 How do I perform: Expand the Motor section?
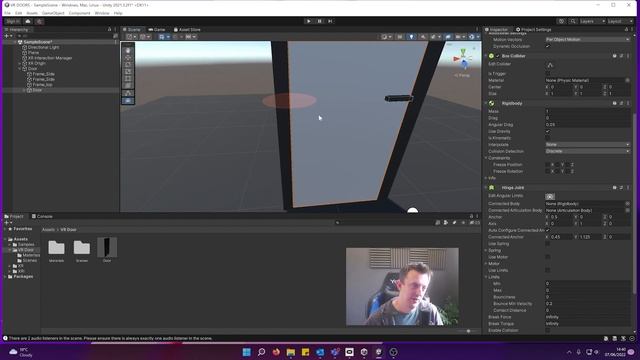click(486, 264)
